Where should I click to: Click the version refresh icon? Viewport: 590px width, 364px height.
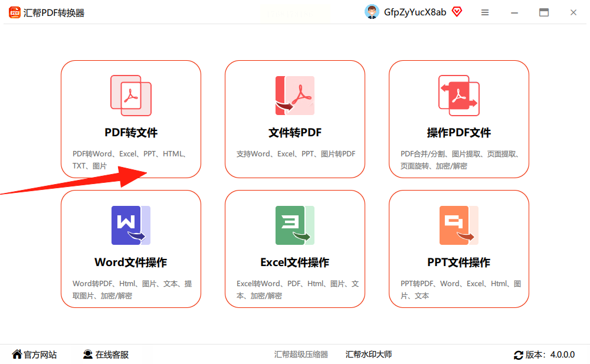(519, 355)
